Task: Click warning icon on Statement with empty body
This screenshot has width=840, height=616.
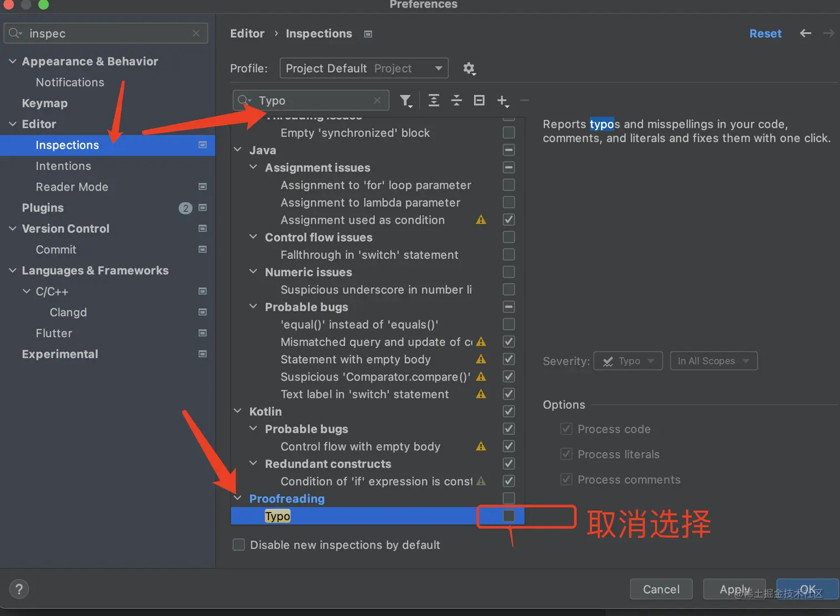Action: 481,359
